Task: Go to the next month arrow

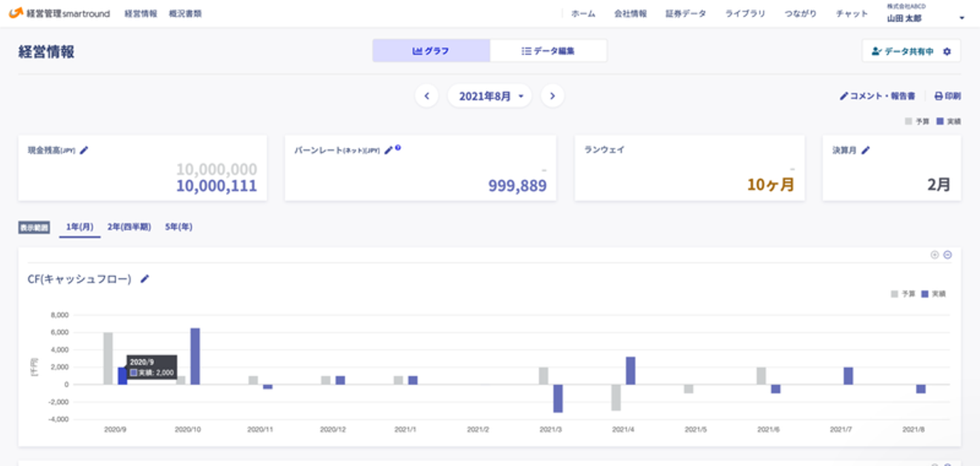Action: coord(553,96)
